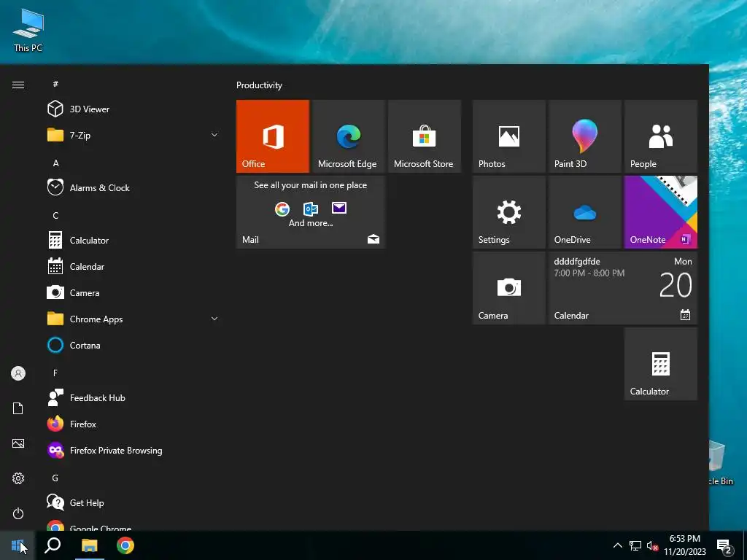Launch Microsoft Edge tile
The width and height of the screenshot is (747, 560).
[x=348, y=136]
